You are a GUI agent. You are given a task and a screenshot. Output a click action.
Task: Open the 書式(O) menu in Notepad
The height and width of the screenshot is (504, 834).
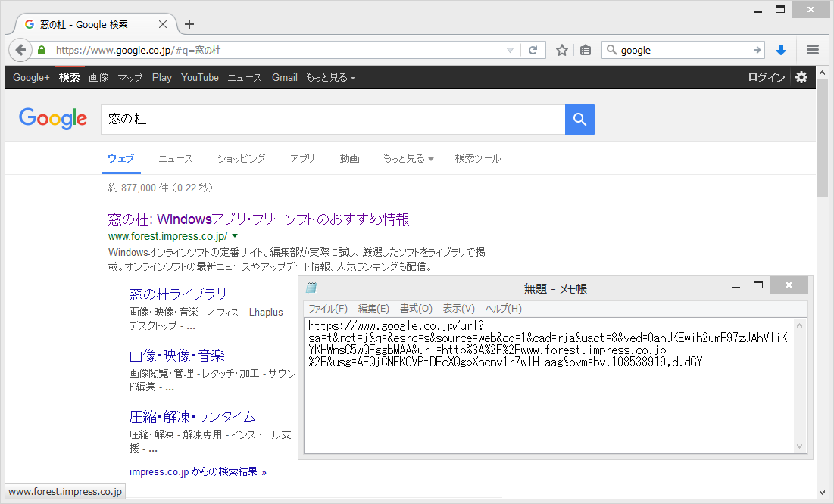tap(415, 309)
